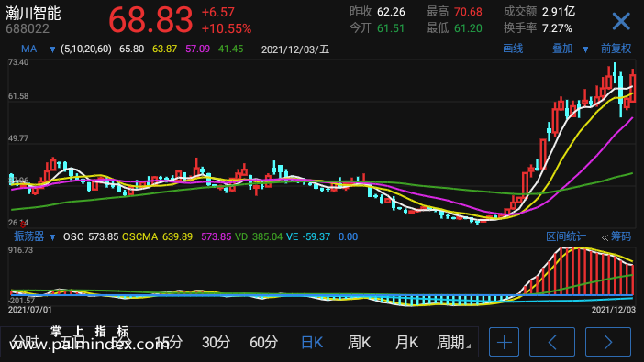Switch to the 月K tab

pyautogui.click(x=406, y=342)
